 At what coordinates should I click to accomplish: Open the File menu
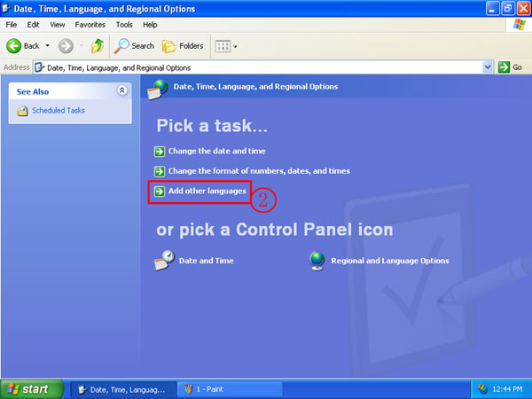[12, 25]
